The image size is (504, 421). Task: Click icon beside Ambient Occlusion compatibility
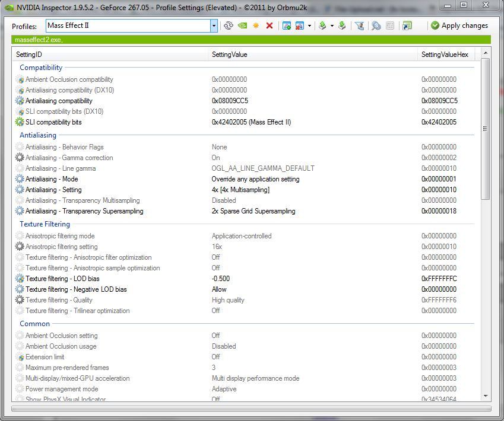20,79
